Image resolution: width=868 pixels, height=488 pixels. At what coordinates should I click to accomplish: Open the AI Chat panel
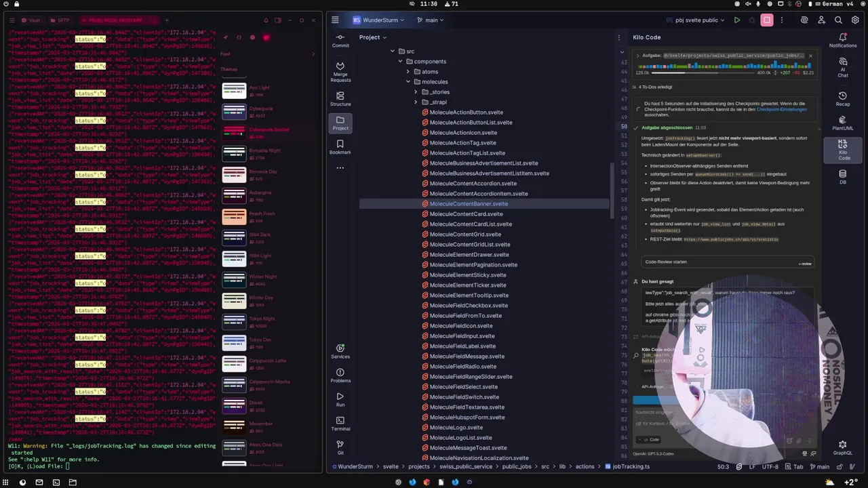[843, 67]
